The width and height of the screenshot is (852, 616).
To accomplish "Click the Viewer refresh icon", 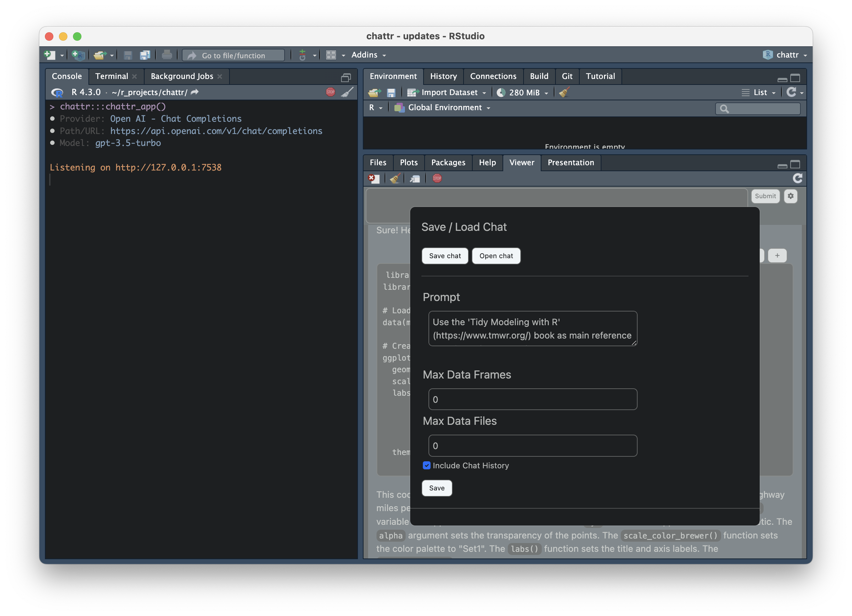I will coord(798,179).
